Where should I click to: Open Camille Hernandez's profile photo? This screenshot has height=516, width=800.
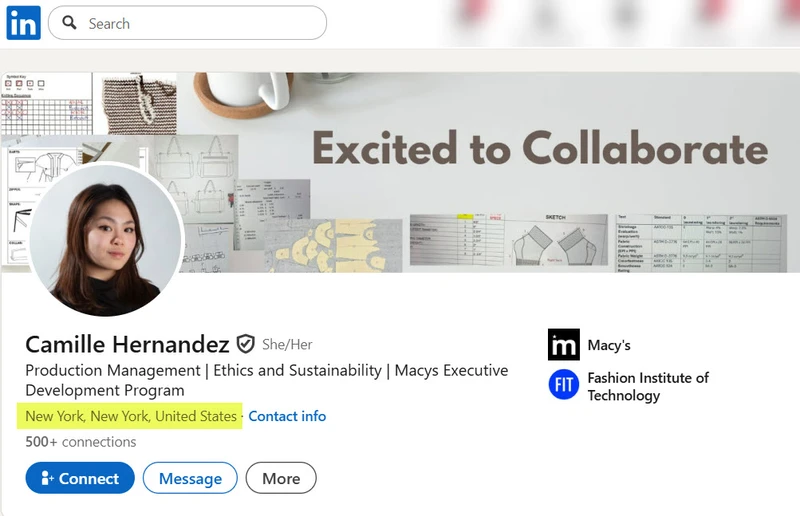pyautogui.click(x=105, y=240)
